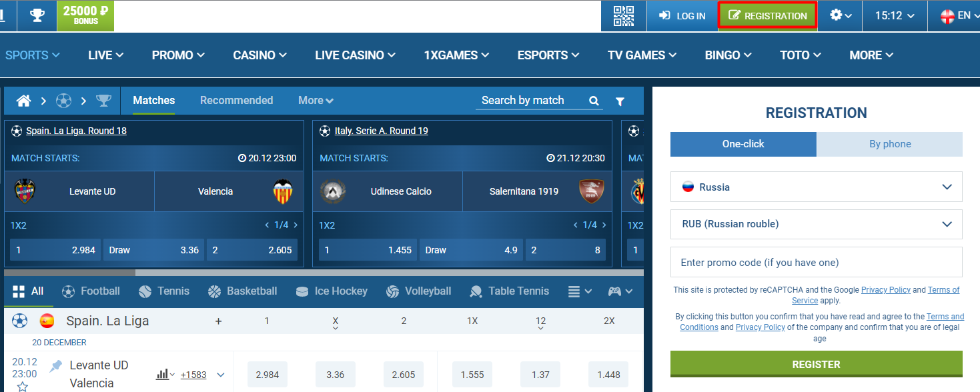Expand the X column market chevron

point(336,328)
